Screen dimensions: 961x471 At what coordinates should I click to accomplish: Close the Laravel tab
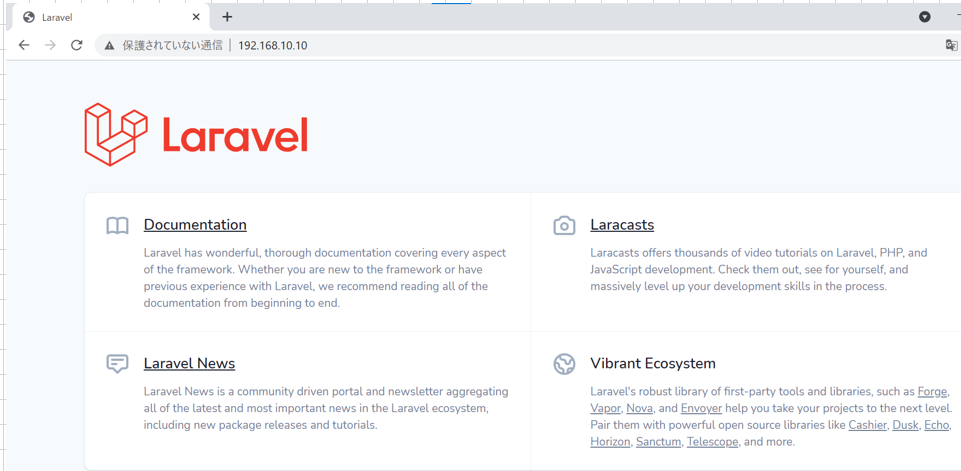[x=196, y=17]
